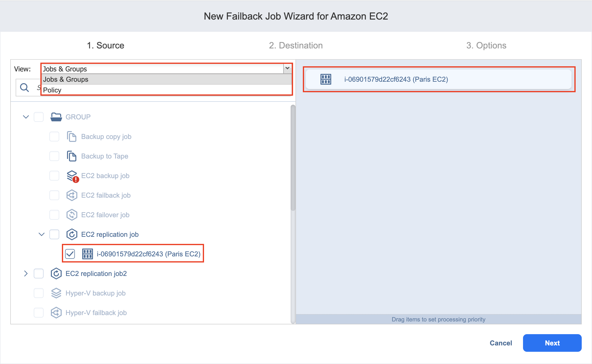Click the search magnifier icon
The image size is (592, 364).
(x=24, y=87)
